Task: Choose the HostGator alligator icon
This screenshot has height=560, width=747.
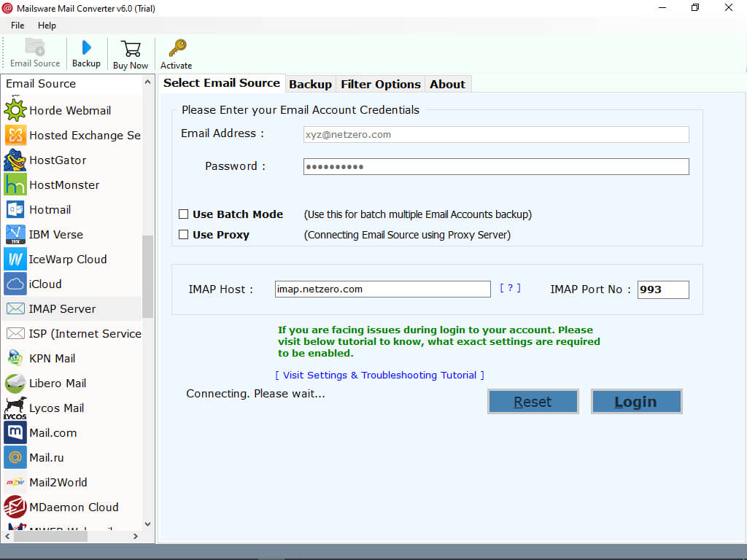Action: pos(15,160)
